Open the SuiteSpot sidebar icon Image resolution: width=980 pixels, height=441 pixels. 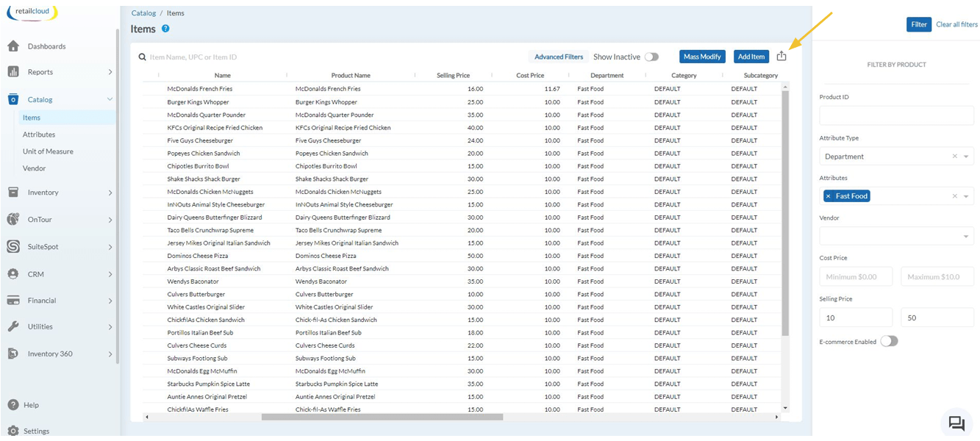point(13,247)
